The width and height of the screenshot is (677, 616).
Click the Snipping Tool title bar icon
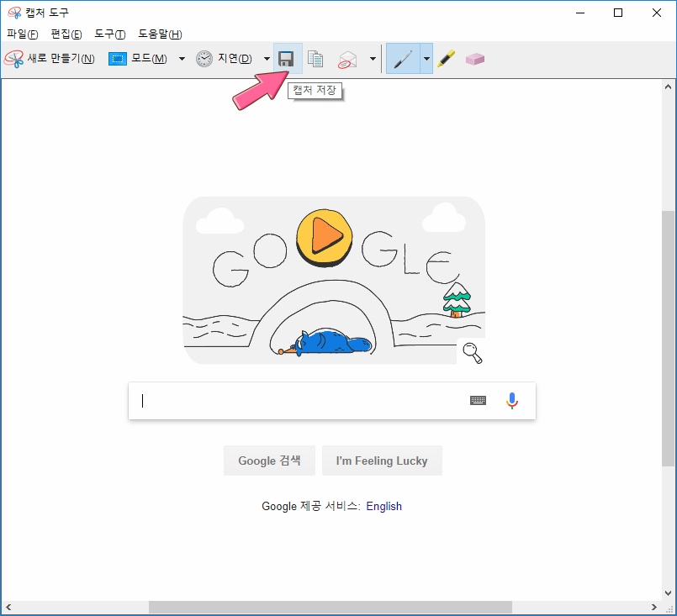(x=14, y=13)
